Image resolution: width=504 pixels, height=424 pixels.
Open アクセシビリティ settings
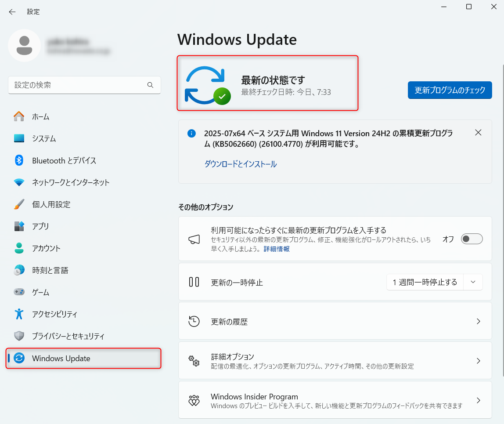83,314
